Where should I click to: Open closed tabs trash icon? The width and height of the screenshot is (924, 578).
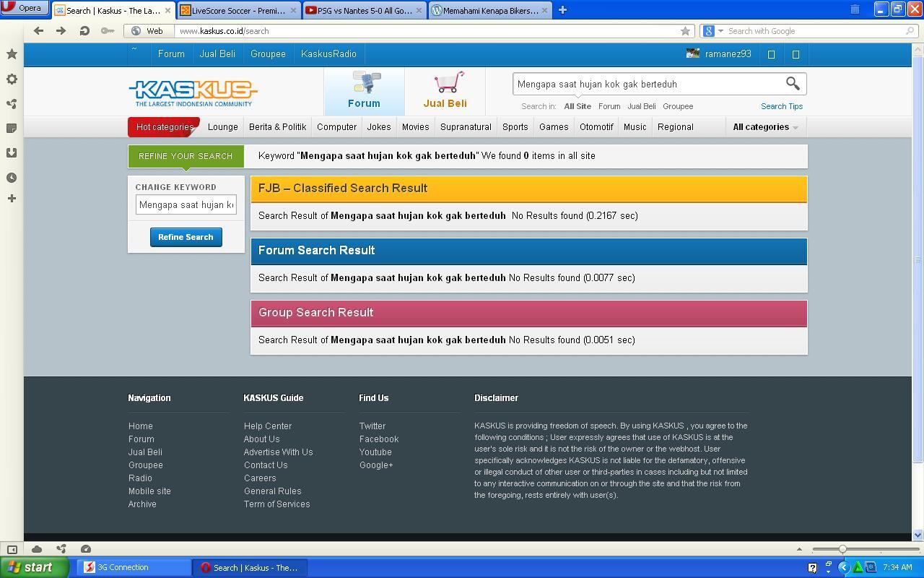click(855, 9)
